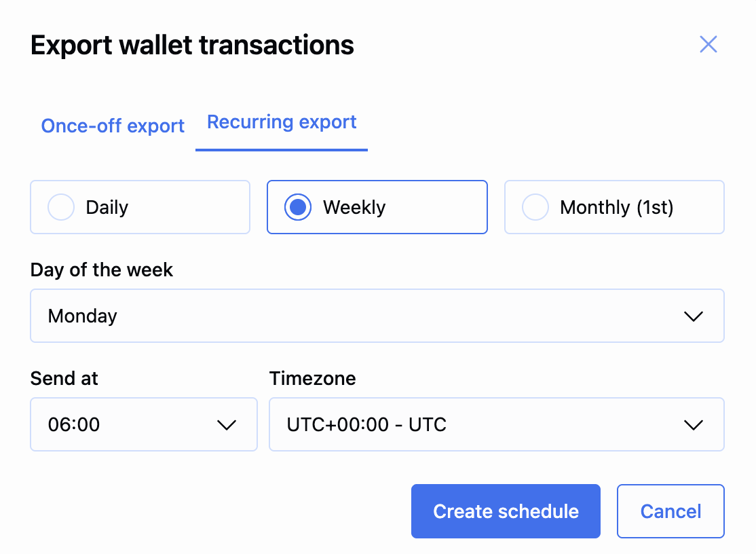Select the Weekly radio button
This screenshot has width=756, height=554.
click(298, 207)
